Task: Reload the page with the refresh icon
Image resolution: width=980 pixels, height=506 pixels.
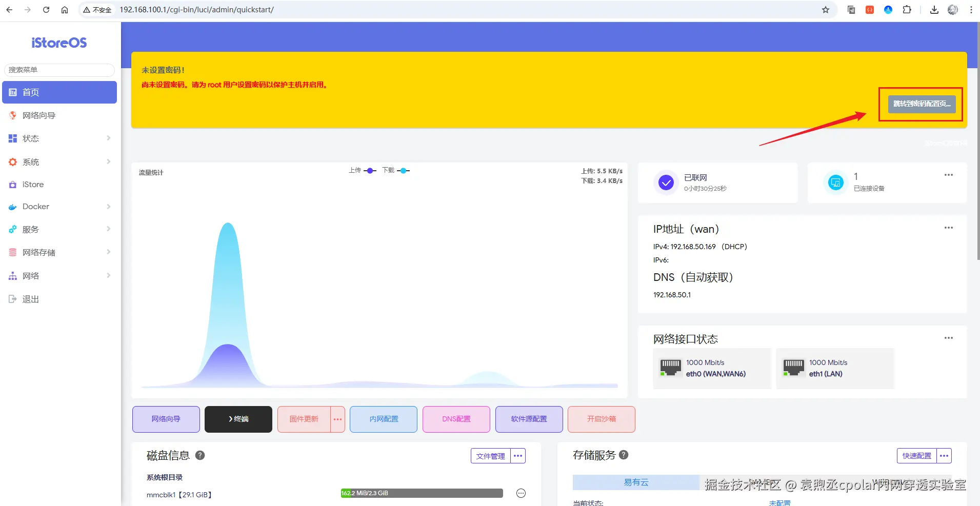Action: click(46, 10)
